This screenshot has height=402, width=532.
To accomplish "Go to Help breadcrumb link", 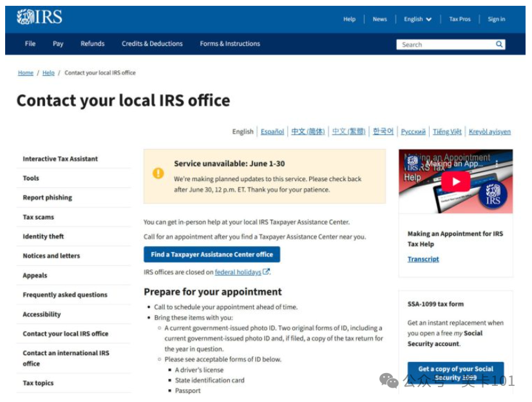I will [48, 73].
